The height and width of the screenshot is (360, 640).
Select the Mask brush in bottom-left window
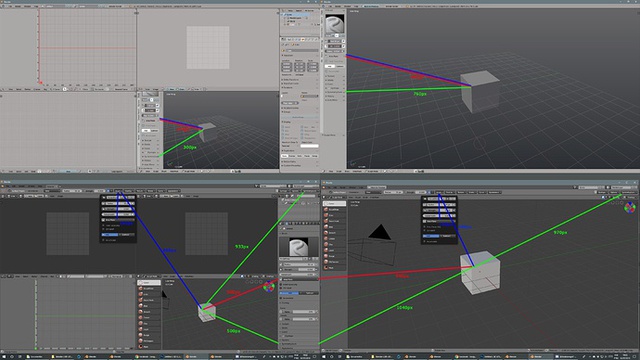(149, 347)
